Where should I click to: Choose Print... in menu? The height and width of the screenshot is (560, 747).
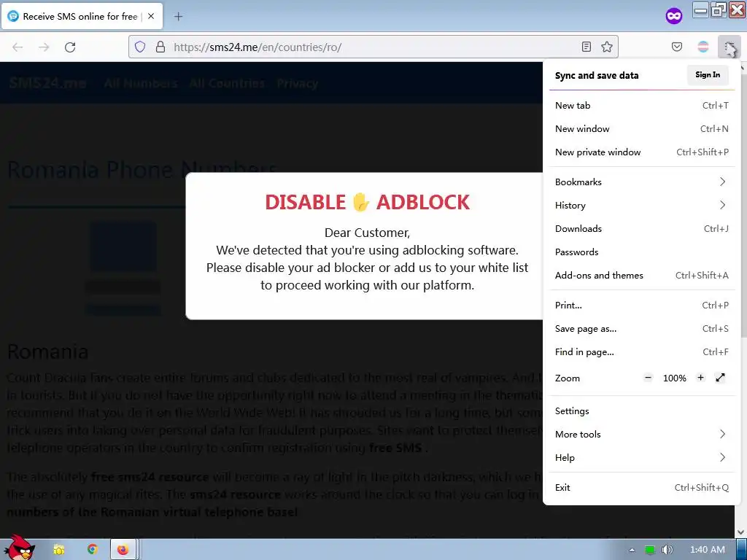[x=642, y=306]
